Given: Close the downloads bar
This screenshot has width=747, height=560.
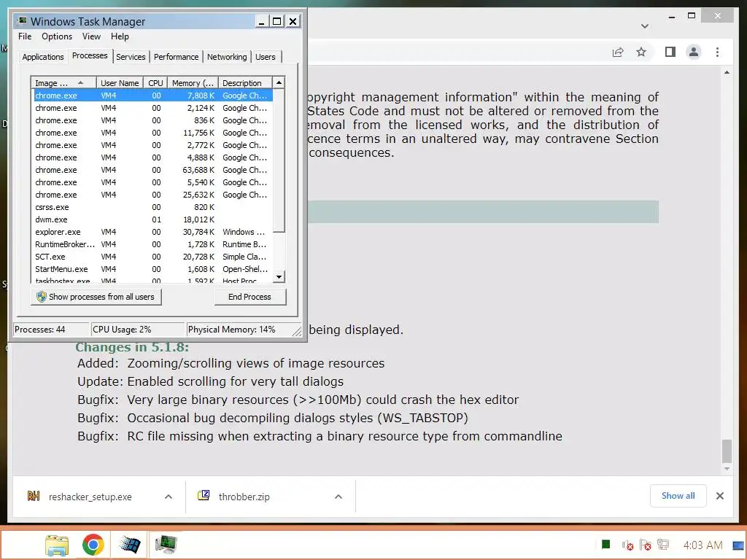Looking at the screenshot, I should tap(720, 496).
